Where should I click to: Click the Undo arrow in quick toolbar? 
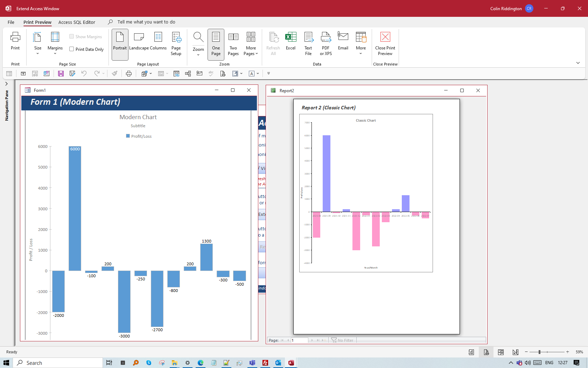(x=84, y=74)
